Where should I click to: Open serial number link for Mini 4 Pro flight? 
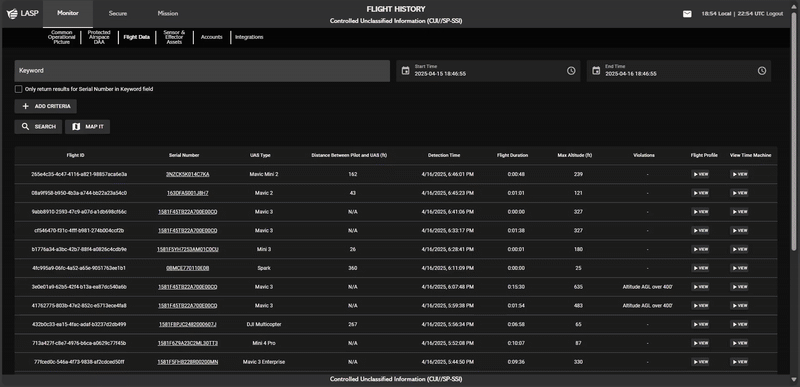(x=187, y=343)
